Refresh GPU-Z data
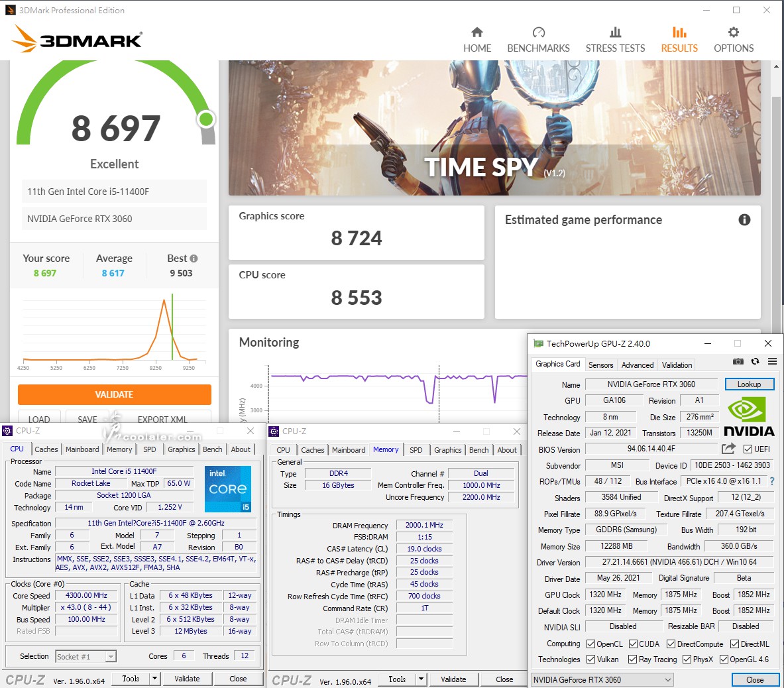Viewport: 784px width, 688px height. [x=755, y=361]
